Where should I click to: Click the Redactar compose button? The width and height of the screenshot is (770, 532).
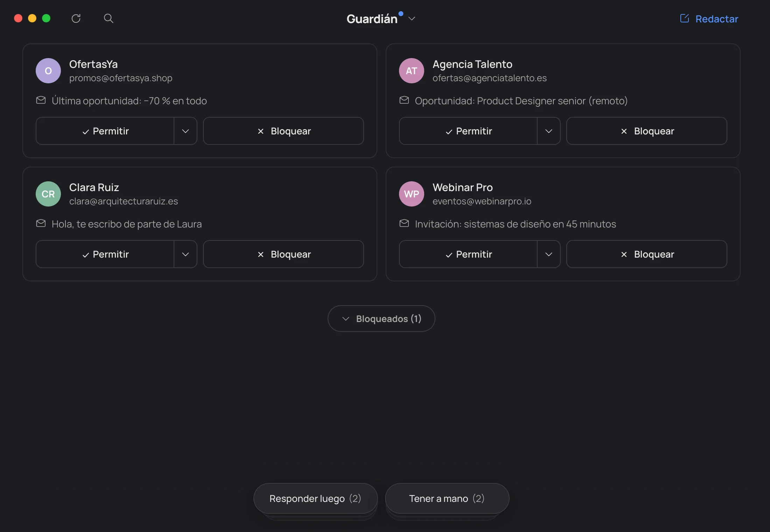(709, 19)
